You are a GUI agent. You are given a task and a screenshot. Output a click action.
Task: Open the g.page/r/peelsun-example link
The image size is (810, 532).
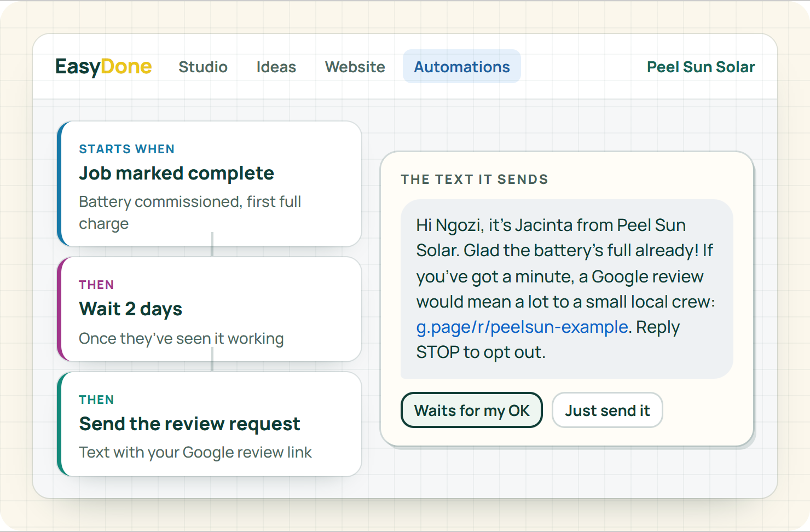pyautogui.click(x=522, y=327)
